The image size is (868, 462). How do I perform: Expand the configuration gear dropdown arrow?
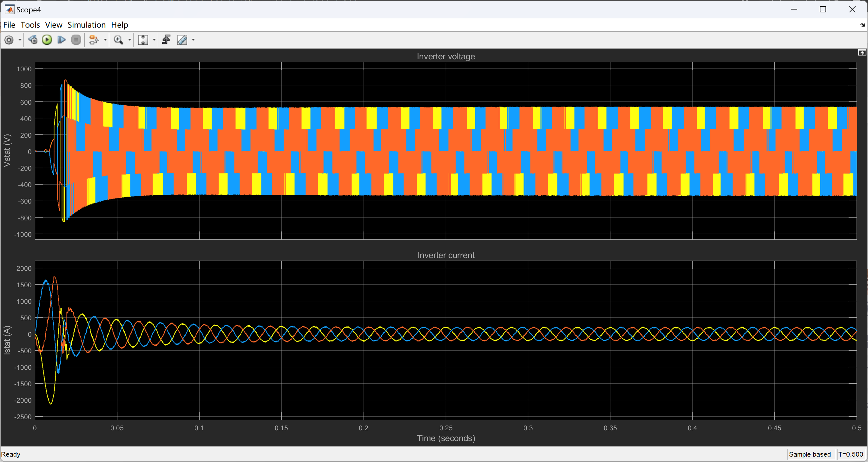tap(20, 40)
